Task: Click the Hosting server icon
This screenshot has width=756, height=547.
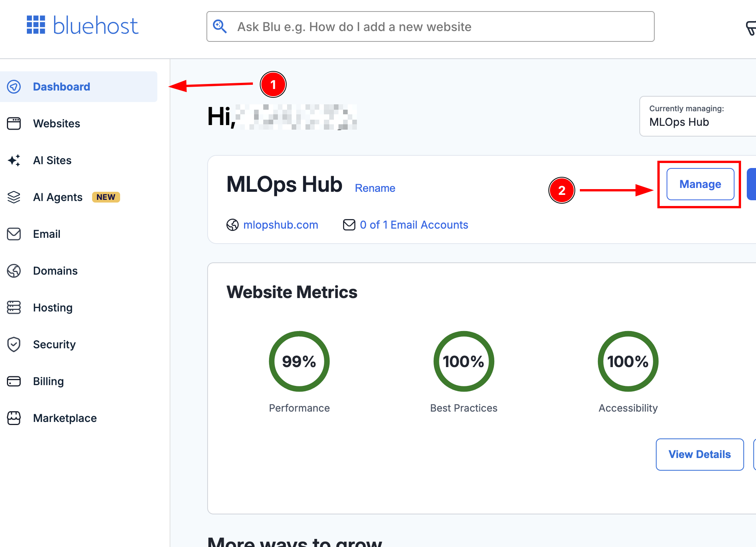Action: pos(14,308)
